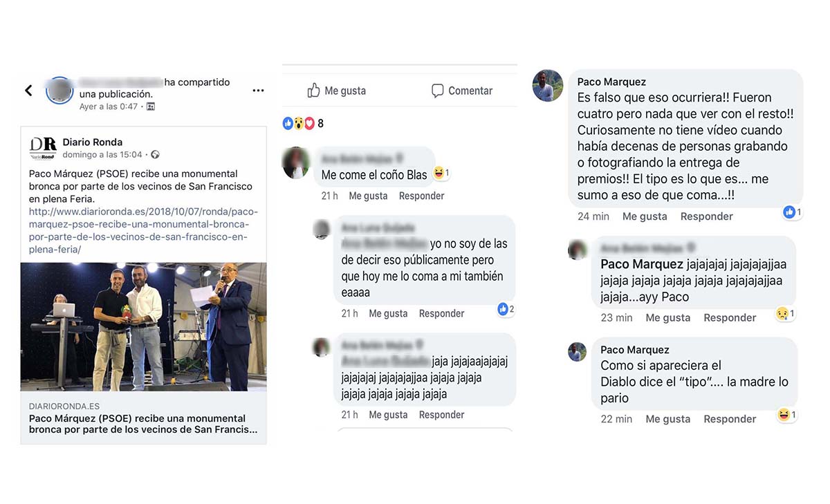Open the Diario Ronda logo avatar
This screenshot has width=830, height=504.
pyautogui.click(x=43, y=148)
